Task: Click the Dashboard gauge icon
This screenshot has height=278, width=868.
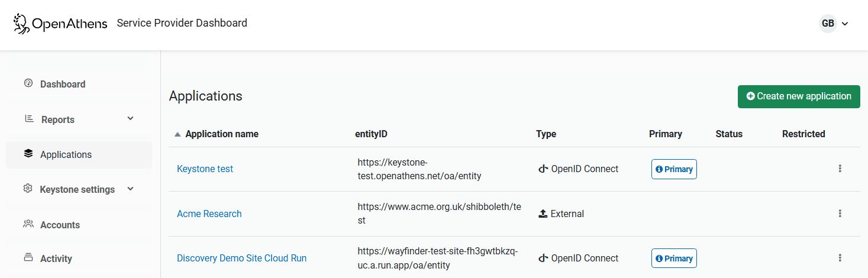Action: (28, 83)
